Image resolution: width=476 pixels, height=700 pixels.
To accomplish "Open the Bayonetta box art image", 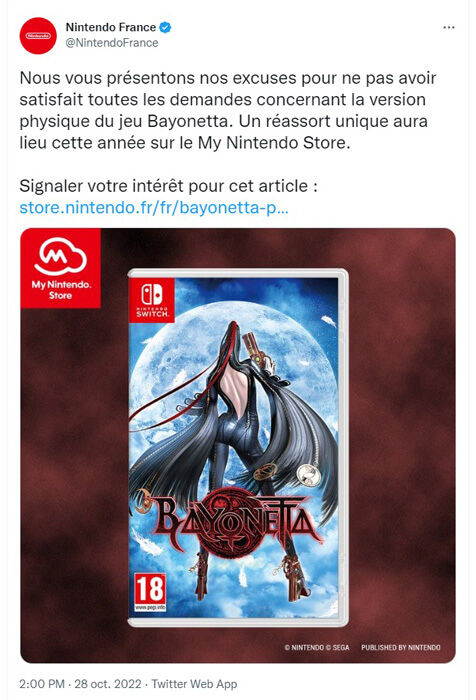I will coord(238,448).
